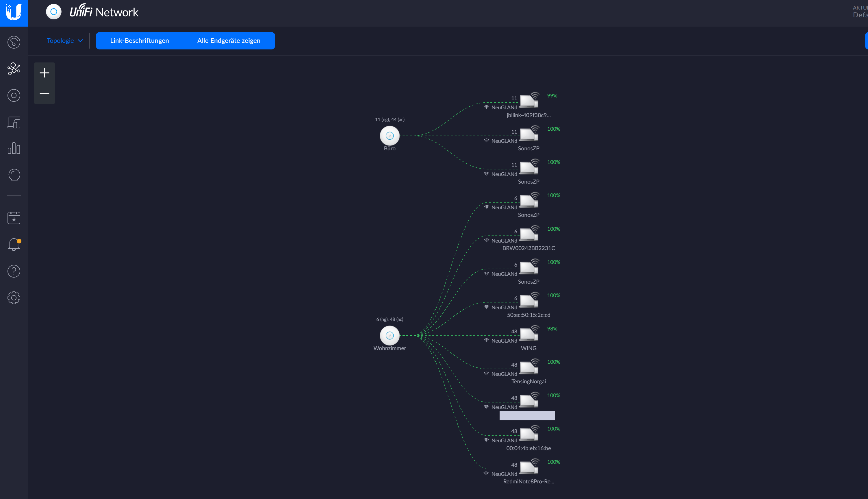This screenshot has height=499, width=868.
Task: Open the Devices sidebar icon
Action: tap(14, 95)
